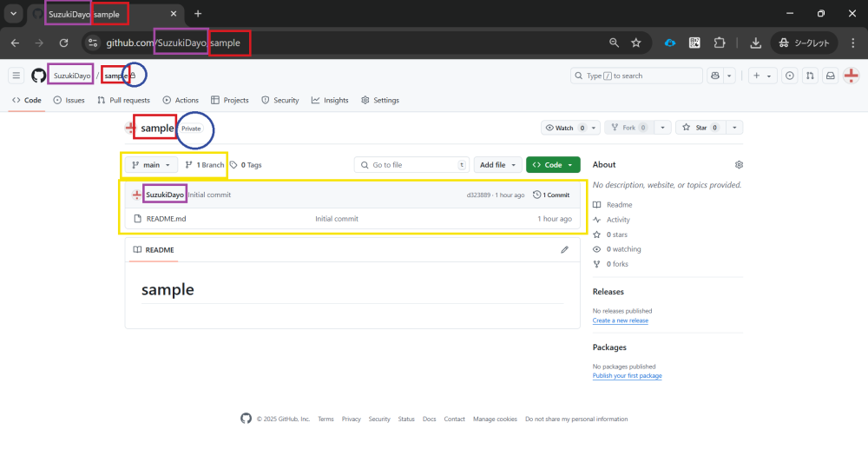Screen dimensions: 868x456
Task: Expand the Star lists dropdown arrow
Action: click(x=734, y=128)
